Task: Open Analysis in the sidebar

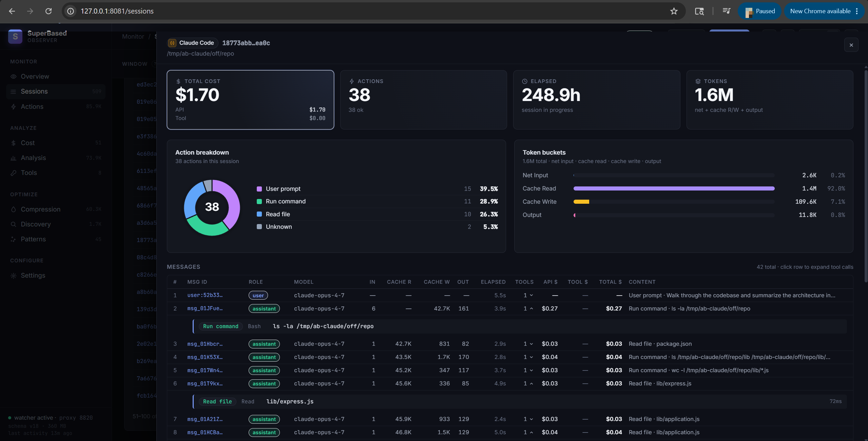Action: click(56, 158)
